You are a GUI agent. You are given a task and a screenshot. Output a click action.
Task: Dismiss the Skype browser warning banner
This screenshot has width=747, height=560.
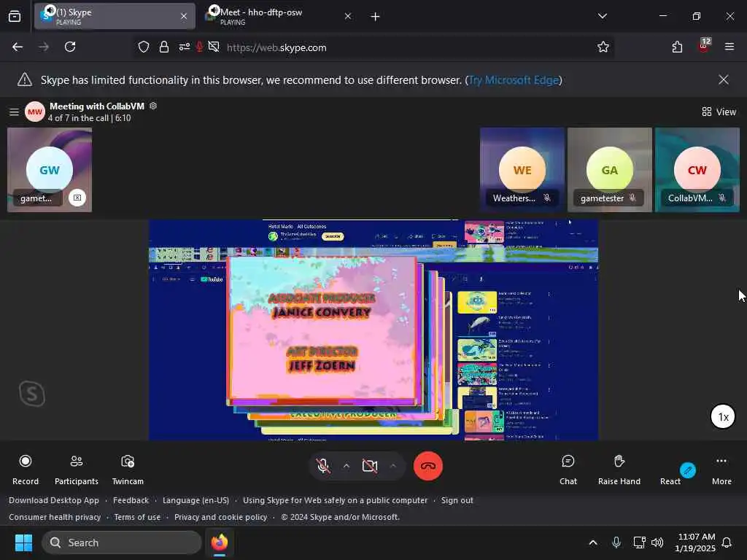(723, 79)
